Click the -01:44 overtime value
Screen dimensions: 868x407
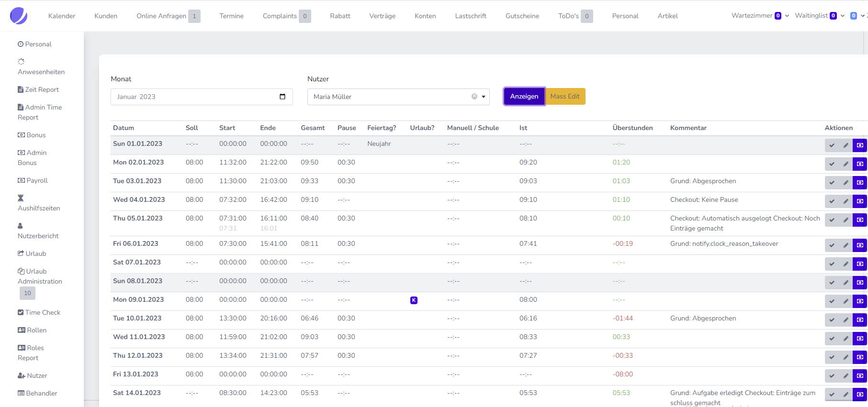[x=623, y=318]
